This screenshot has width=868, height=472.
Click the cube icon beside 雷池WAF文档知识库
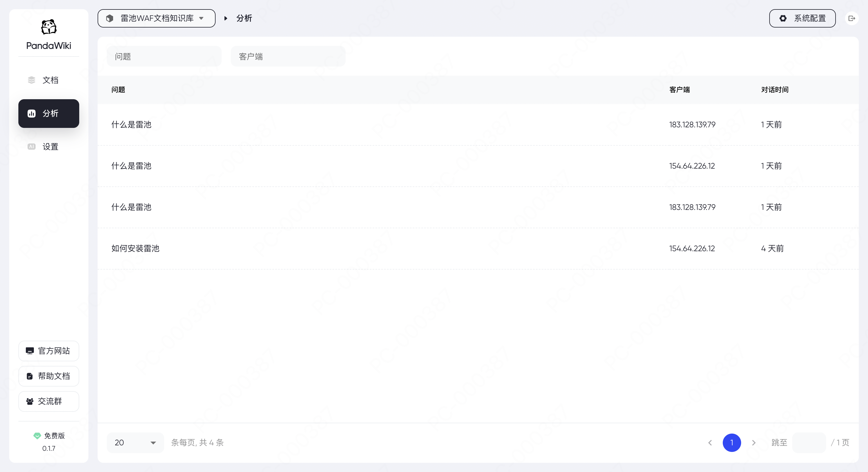(x=110, y=19)
